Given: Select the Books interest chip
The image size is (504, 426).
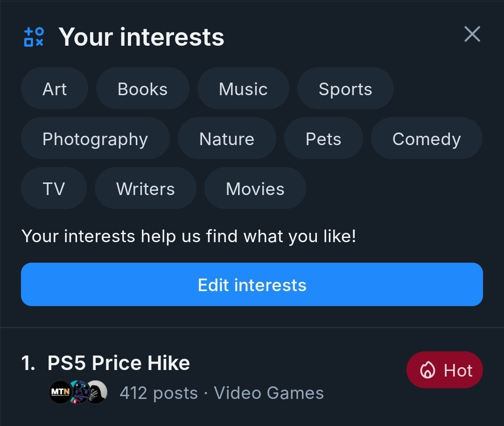Looking at the screenshot, I should (x=143, y=89).
